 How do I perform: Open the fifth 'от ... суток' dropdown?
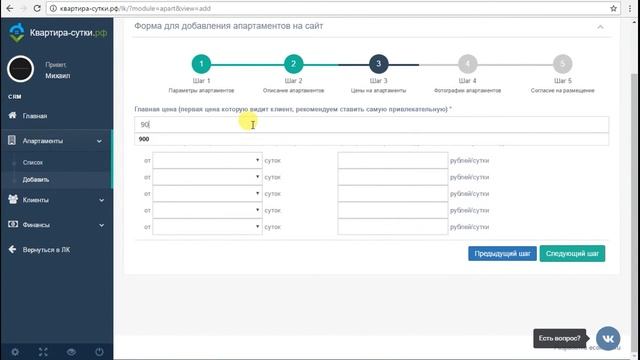tap(207, 227)
